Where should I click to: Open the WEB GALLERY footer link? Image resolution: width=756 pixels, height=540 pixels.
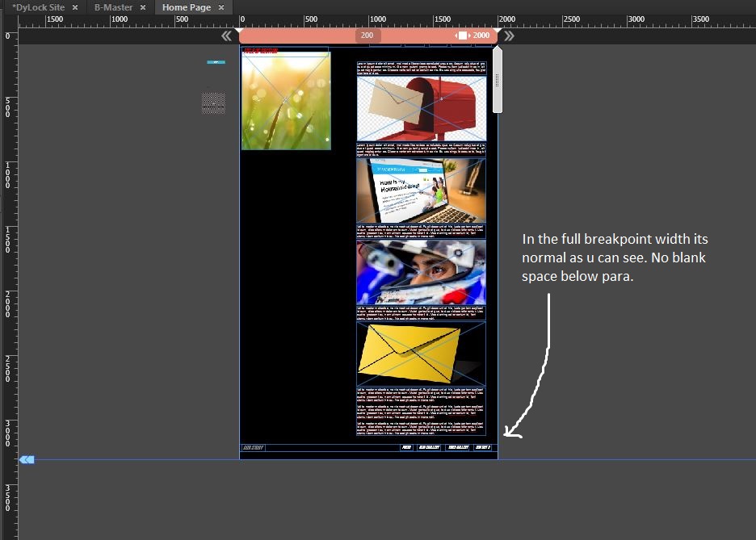428,447
